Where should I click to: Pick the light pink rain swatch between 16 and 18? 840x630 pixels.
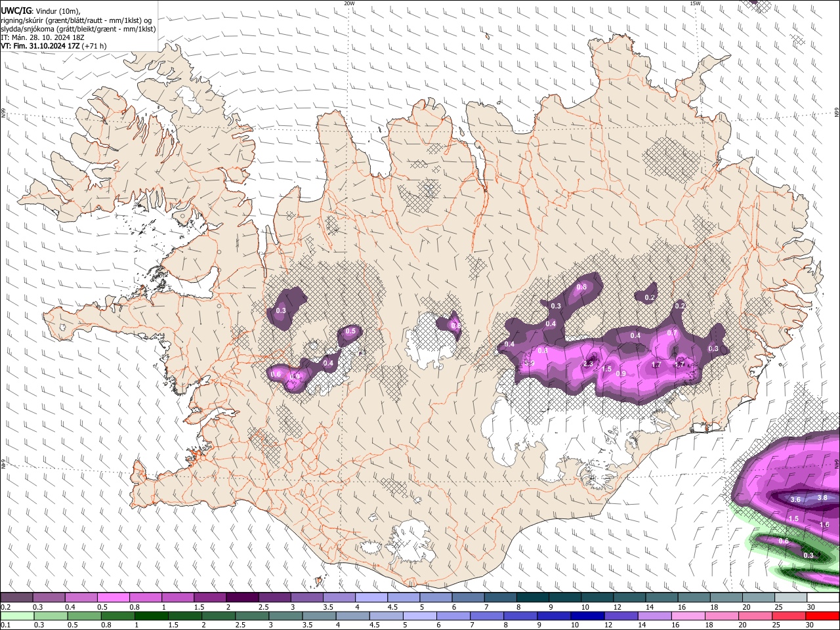point(687,616)
